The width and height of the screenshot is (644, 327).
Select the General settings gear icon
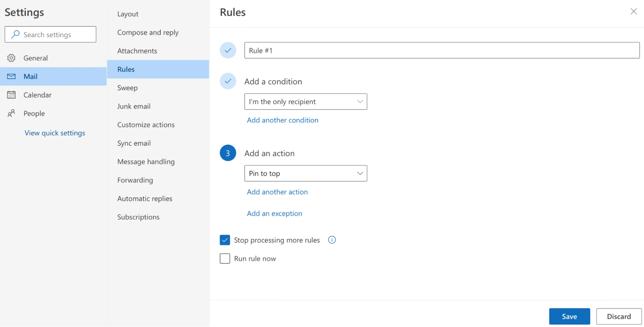point(11,58)
